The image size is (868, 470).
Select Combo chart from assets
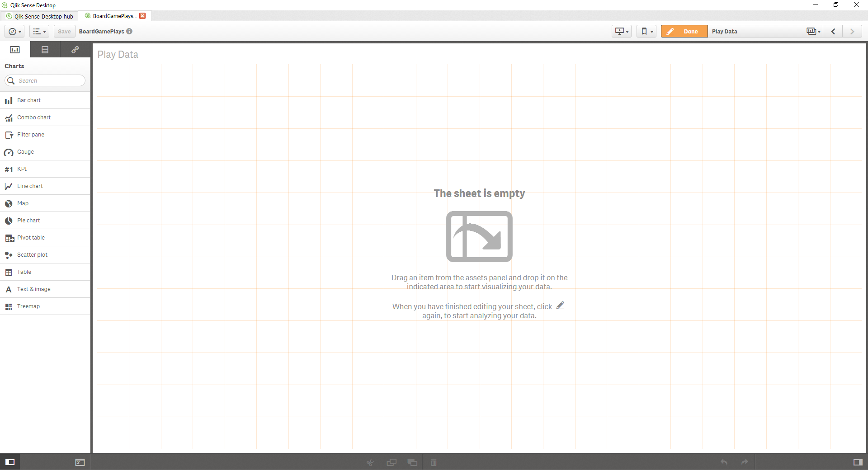tap(45, 117)
